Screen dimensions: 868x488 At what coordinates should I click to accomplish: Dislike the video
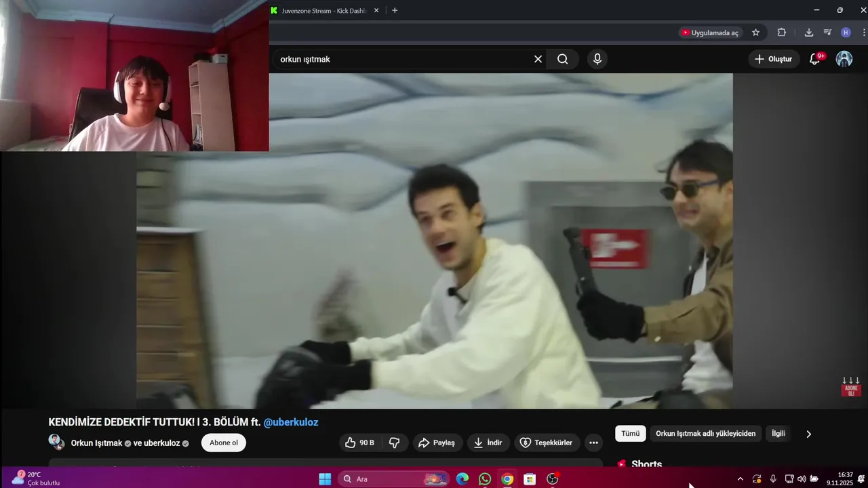[394, 443]
